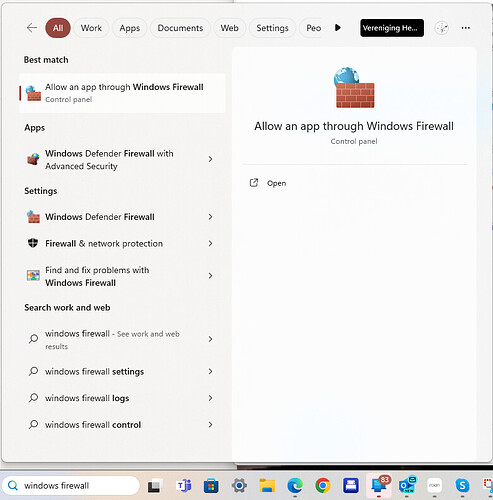Open Google Chrome from the taskbar

point(323,486)
